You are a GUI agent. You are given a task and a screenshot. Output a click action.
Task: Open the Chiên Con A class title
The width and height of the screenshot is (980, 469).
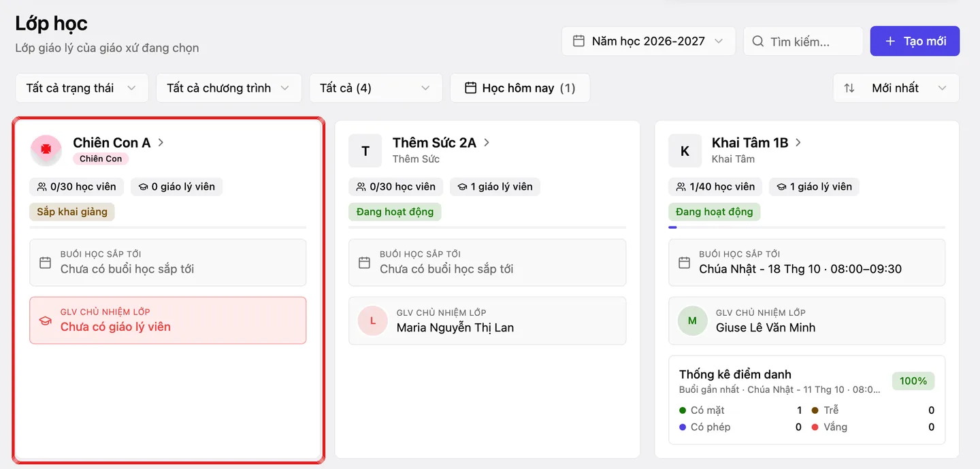[112, 142]
